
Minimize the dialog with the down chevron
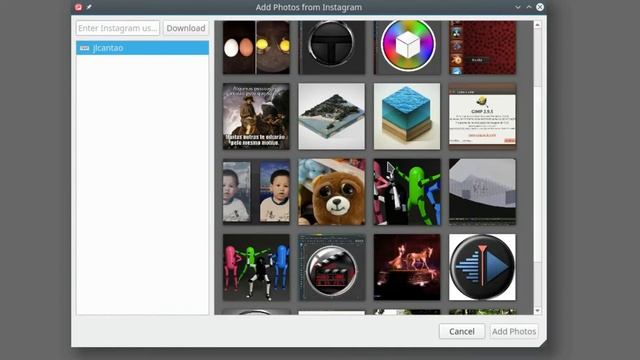click(518, 7)
